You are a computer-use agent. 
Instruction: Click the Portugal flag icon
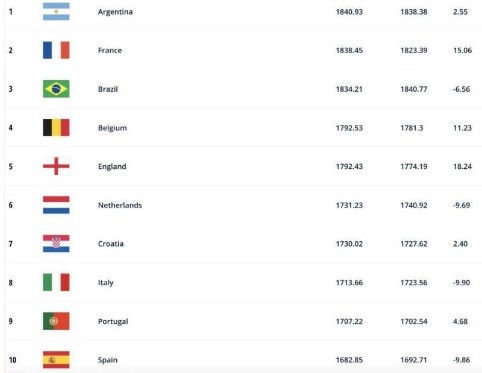(56, 321)
